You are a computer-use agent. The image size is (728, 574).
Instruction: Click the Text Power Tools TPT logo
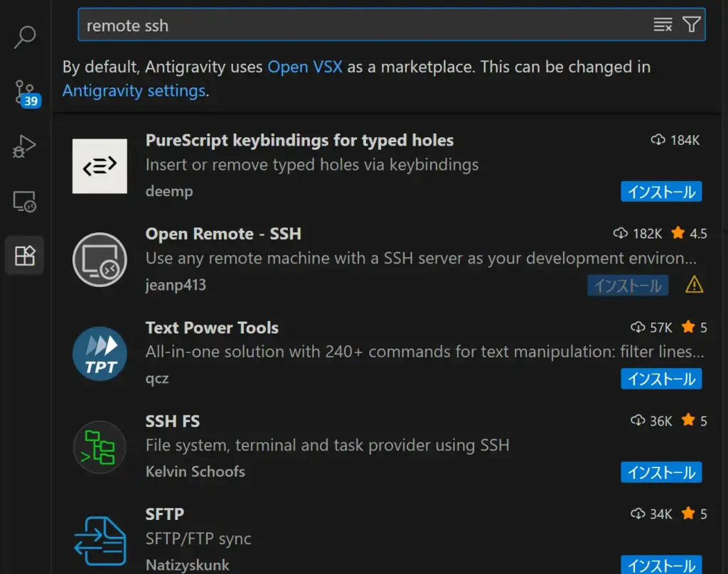click(x=100, y=353)
